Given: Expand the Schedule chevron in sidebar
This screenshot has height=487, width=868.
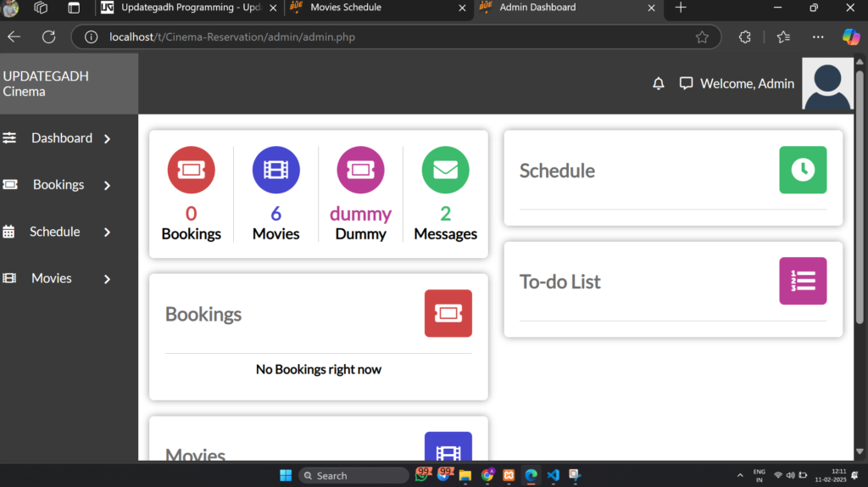Looking at the screenshot, I should (x=108, y=232).
